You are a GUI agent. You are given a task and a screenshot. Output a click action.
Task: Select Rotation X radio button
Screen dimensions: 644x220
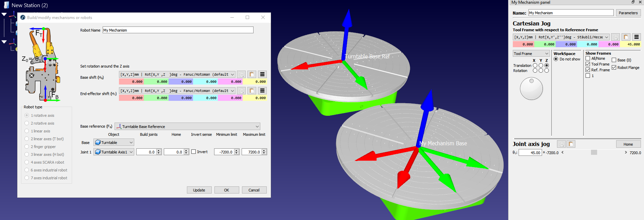(x=535, y=71)
